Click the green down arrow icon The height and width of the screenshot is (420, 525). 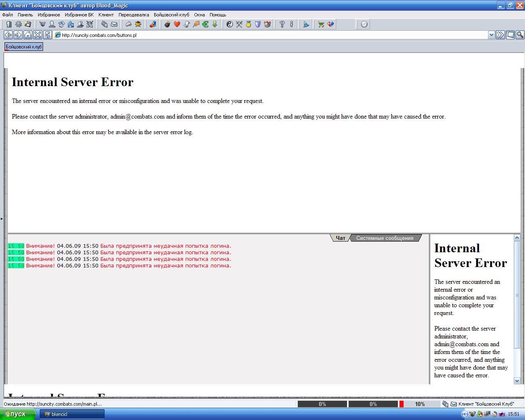tap(215, 24)
